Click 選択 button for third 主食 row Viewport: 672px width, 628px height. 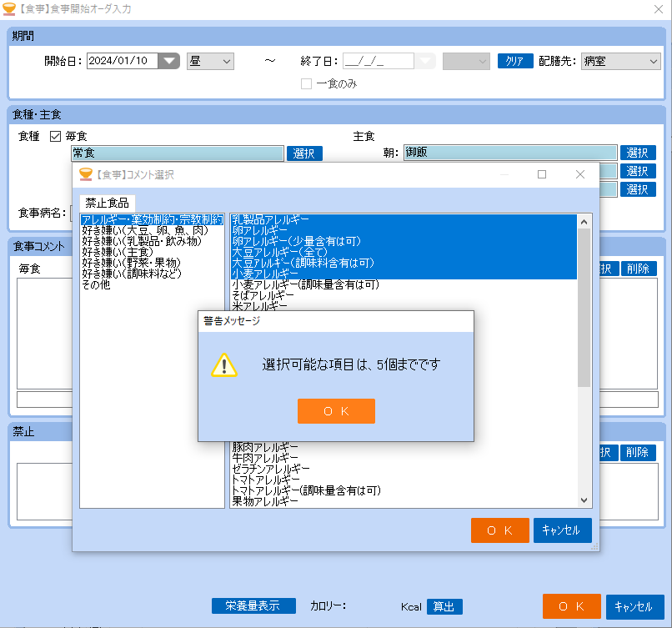(x=638, y=189)
